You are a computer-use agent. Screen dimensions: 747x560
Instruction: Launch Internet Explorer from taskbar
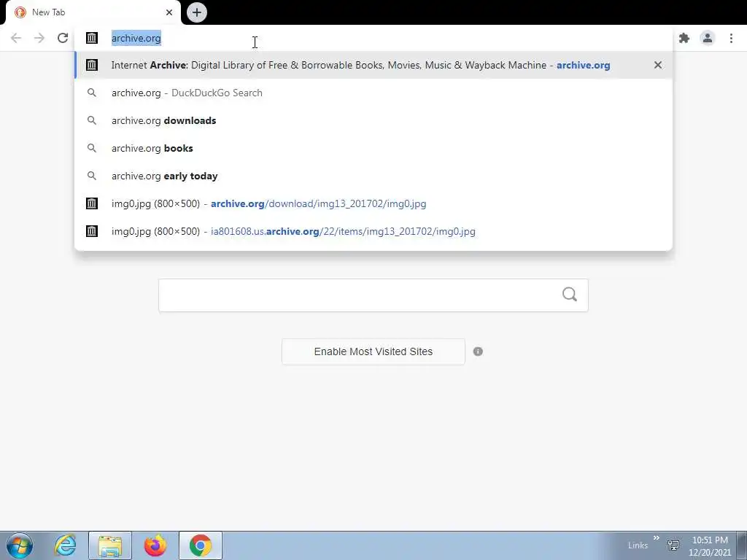(65, 545)
